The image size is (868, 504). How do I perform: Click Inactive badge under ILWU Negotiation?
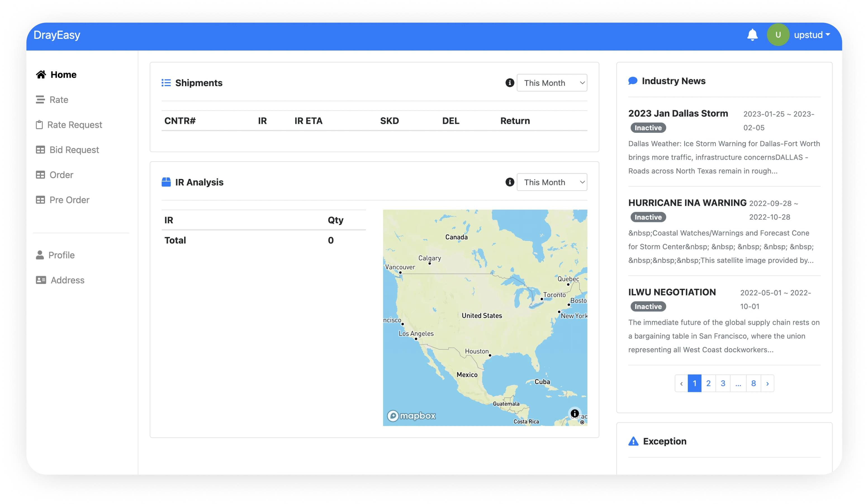point(648,306)
